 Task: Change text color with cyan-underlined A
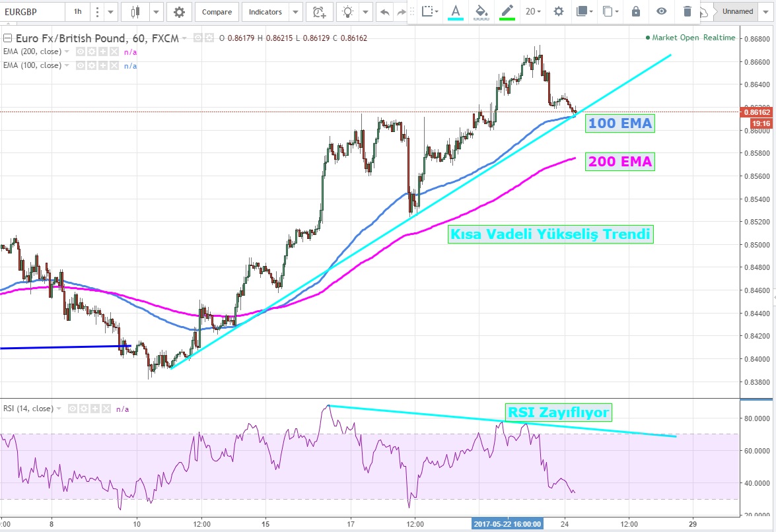click(455, 11)
